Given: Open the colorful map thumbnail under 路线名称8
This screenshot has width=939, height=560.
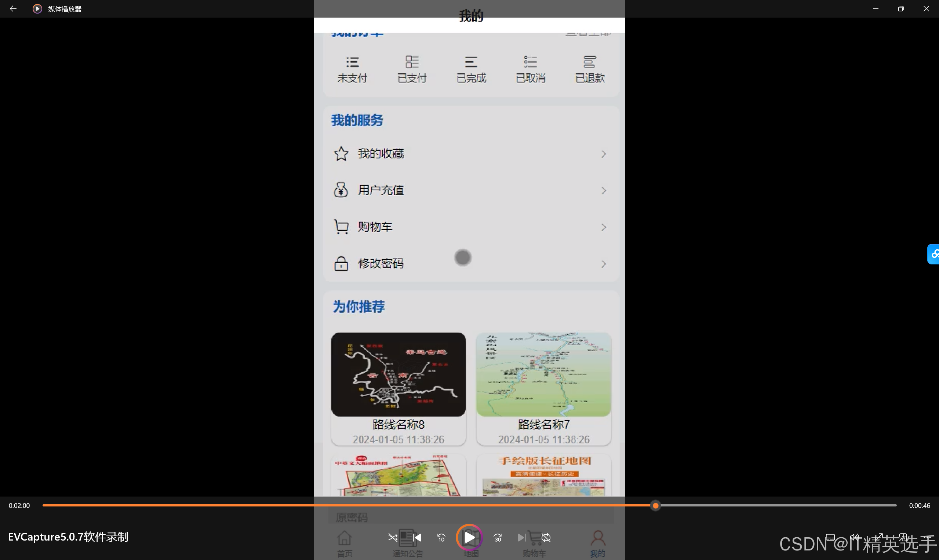Looking at the screenshot, I should tap(398, 476).
